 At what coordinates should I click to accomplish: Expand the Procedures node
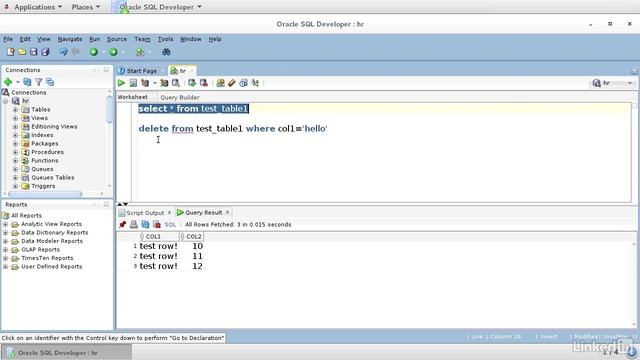coord(15,152)
